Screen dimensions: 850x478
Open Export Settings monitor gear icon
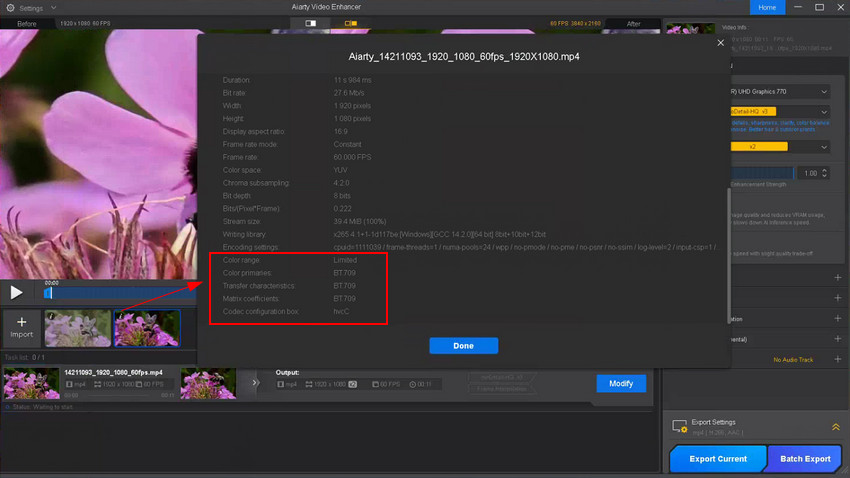(x=679, y=427)
